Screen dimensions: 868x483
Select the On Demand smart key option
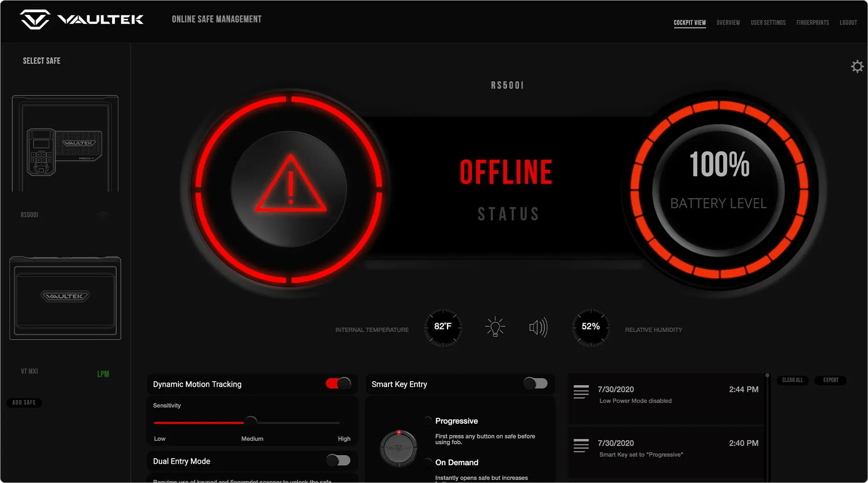(428, 462)
